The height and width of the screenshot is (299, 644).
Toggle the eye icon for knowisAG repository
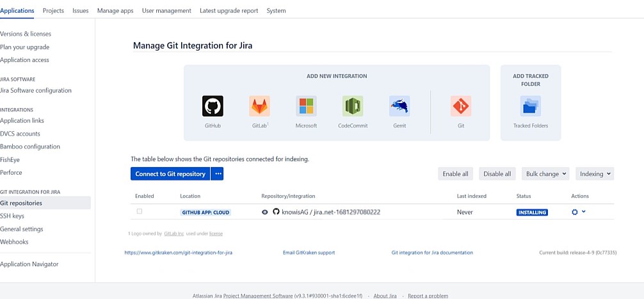265,213
